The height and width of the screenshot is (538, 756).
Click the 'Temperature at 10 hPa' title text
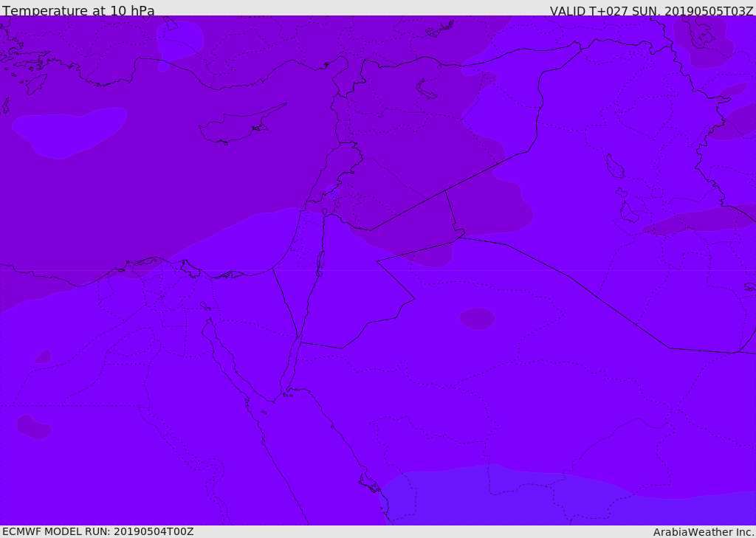(78, 10)
